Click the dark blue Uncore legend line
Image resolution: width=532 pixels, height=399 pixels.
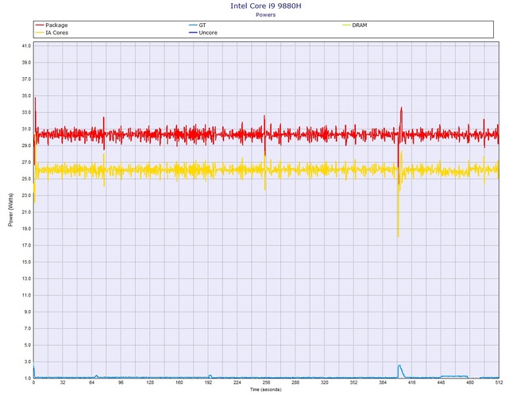tap(193, 33)
